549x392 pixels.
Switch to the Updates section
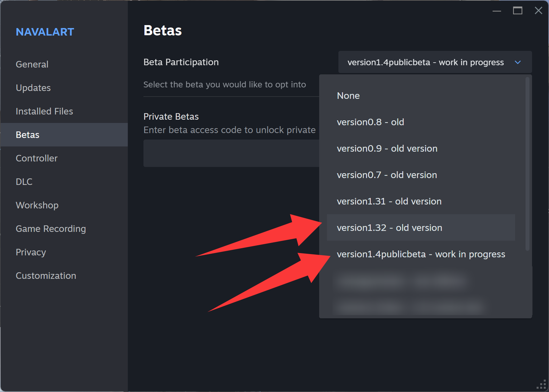[33, 88]
